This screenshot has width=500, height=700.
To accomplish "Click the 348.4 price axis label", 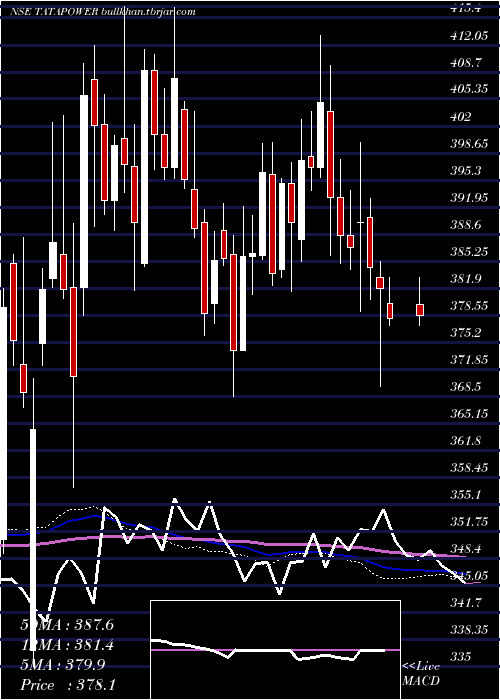I will click(x=466, y=549).
